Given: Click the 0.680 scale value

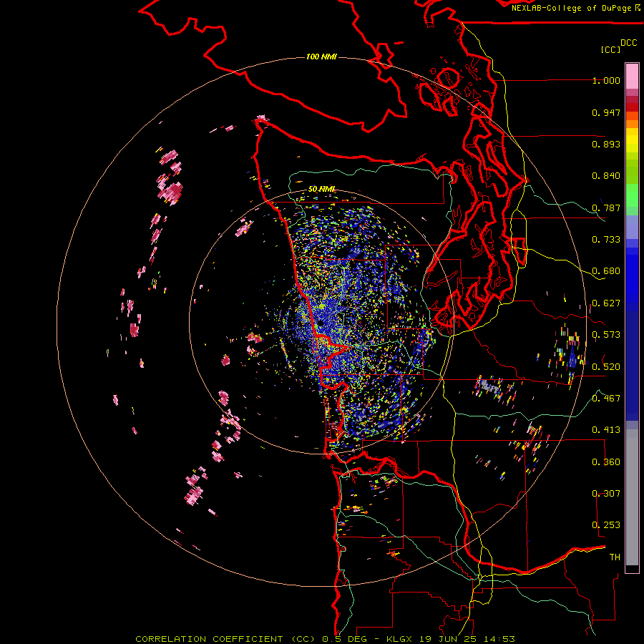Looking at the screenshot, I should tap(606, 271).
